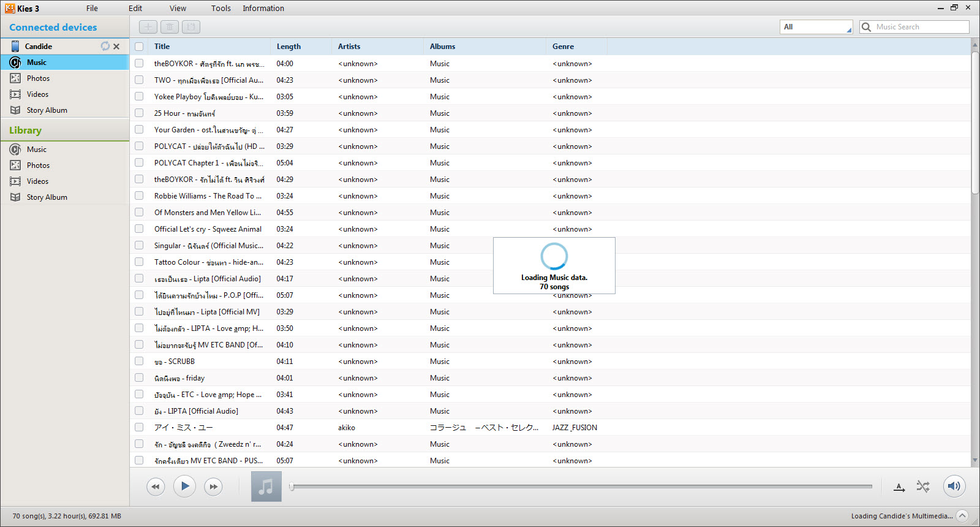
Task: Tick the checkbox for 25 Hour song
Action: [x=139, y=113]
